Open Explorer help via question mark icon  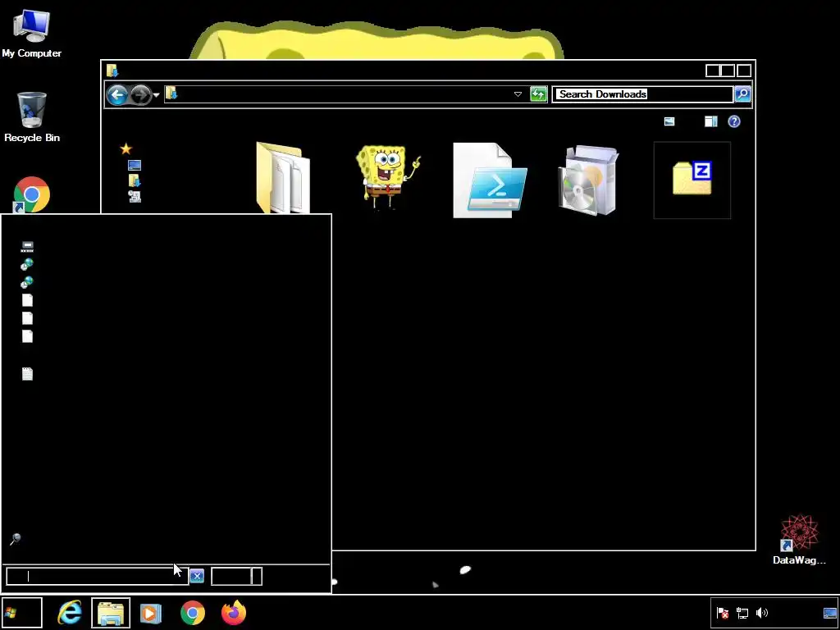click(x=734, y=121)
